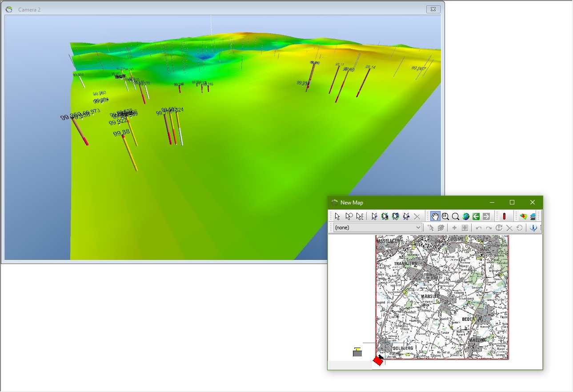
Task: Click the delete X icon in second toolbar
Action: [509, 228]
